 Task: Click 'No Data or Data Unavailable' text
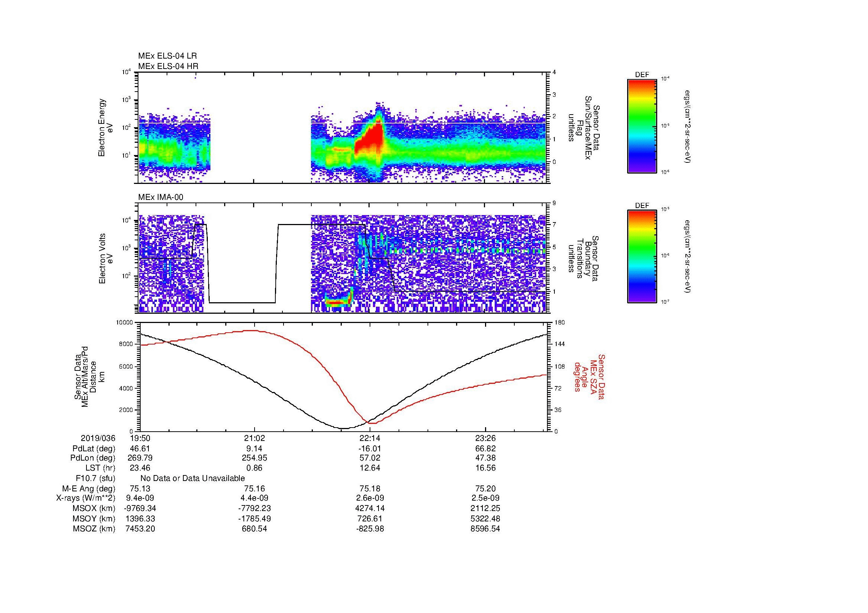(x=193, y=478)
